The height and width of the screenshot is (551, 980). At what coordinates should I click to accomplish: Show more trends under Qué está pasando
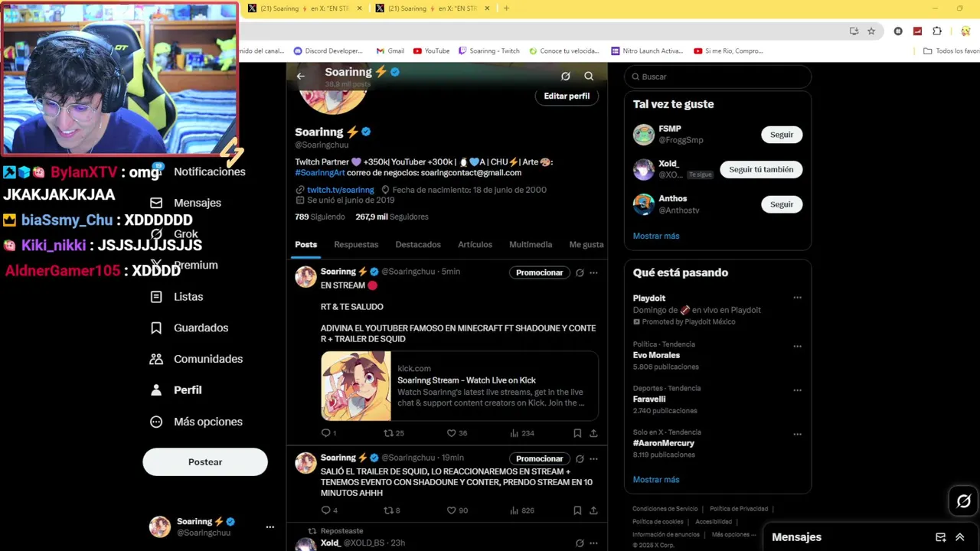(x=656, y=480)
